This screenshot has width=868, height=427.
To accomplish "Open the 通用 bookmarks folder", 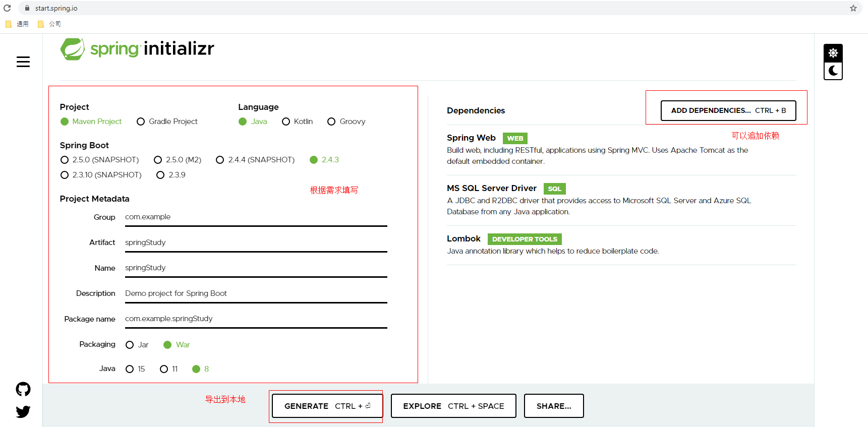I will tap(17, 24).
